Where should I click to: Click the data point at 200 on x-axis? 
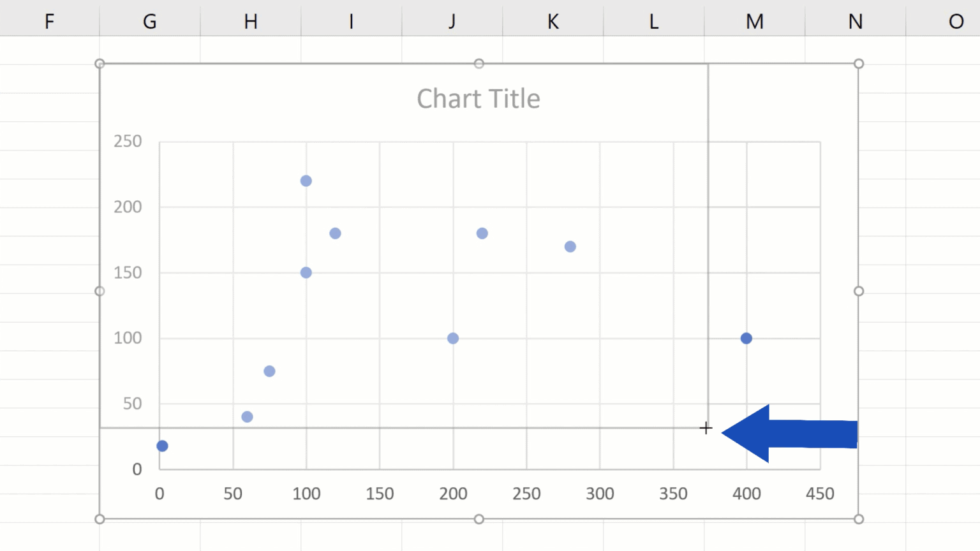coord(453,337)
